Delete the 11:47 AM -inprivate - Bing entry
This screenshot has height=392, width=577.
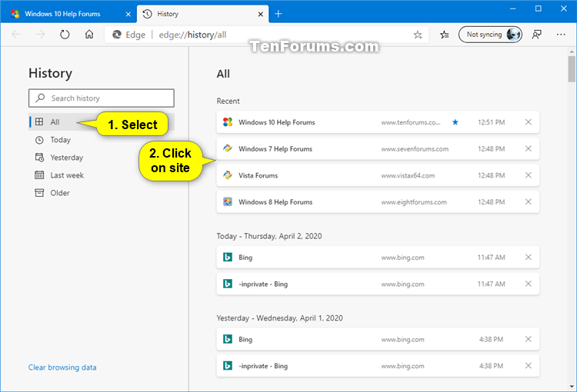click(x=528, y=284)
